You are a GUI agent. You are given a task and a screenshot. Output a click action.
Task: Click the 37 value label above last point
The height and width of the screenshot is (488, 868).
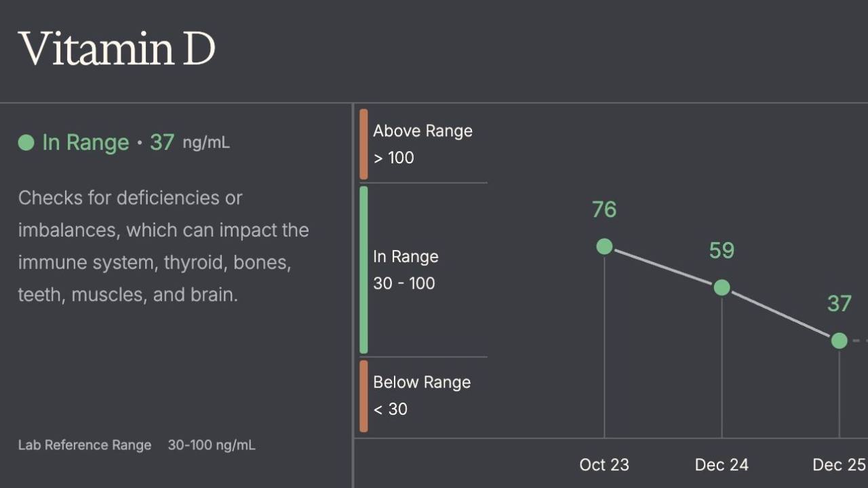(839, 304)
